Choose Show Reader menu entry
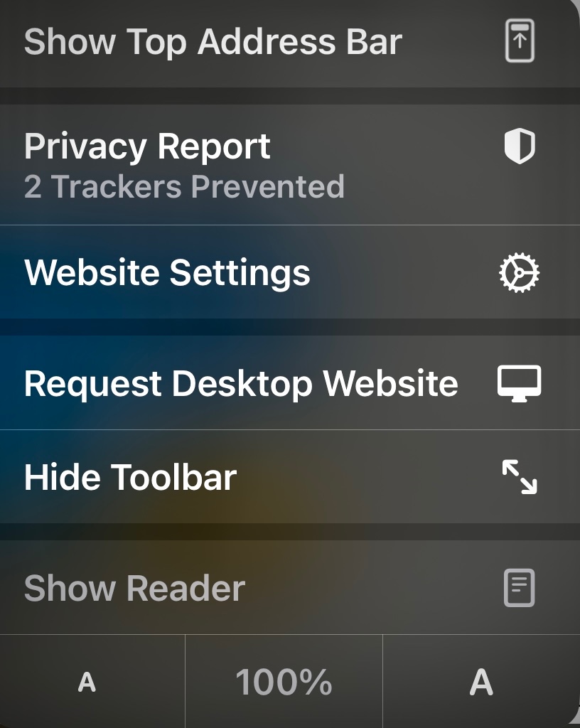Screen dimensions: 580x728 290,587
